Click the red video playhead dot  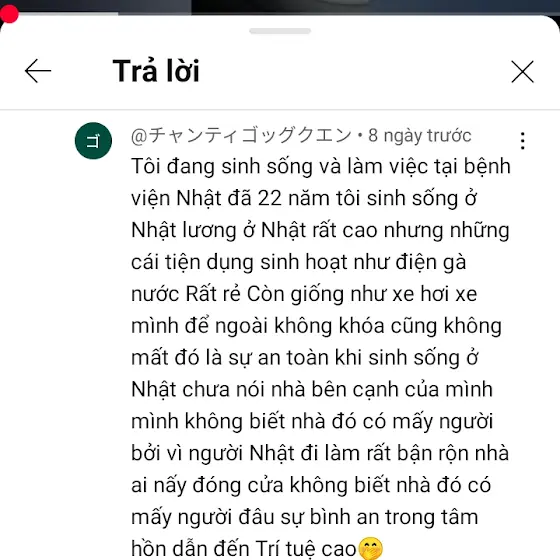(9, 14)
